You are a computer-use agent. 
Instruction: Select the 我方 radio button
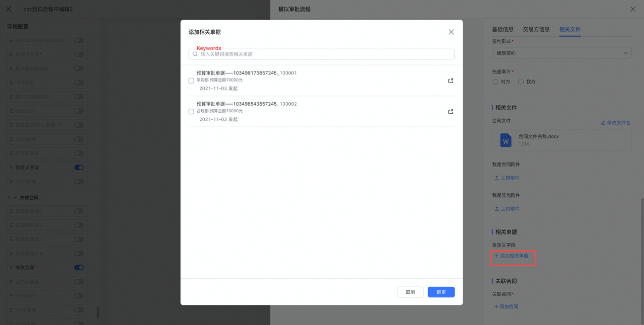(521, 82)
